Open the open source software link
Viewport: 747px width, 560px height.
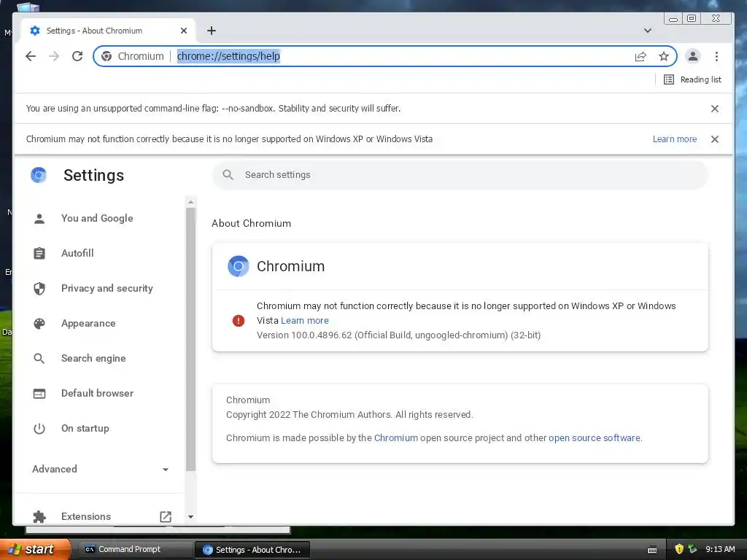[x=594, y=438]
